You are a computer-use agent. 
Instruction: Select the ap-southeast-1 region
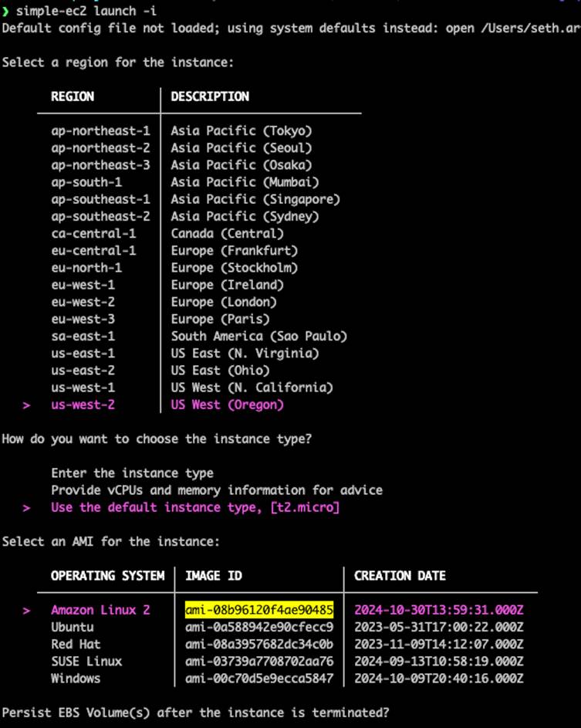(101, 200)
